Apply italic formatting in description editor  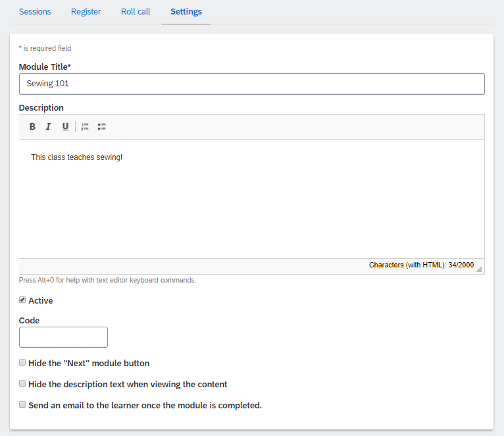pos(49,126)
